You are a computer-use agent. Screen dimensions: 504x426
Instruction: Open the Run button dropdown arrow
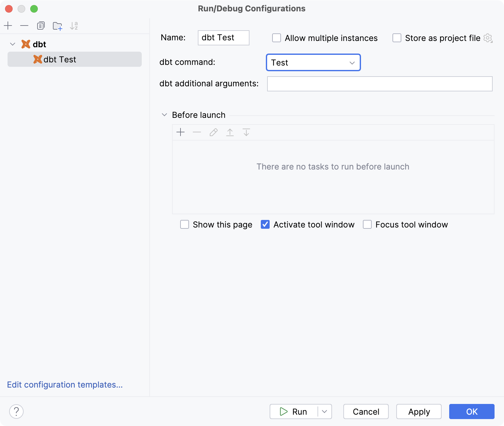coord(325,412)
